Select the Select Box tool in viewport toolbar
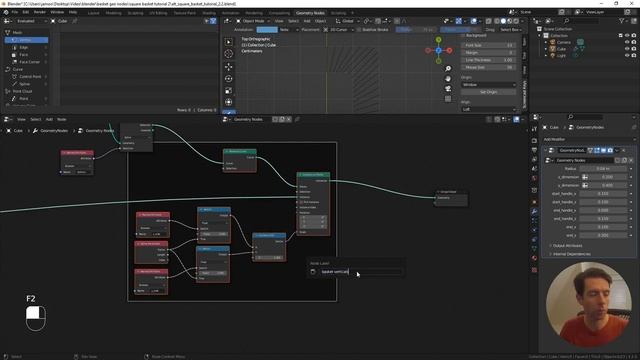The width and height of the screenshot is (640, 360). pyautogui.click(x=229, y=42)
